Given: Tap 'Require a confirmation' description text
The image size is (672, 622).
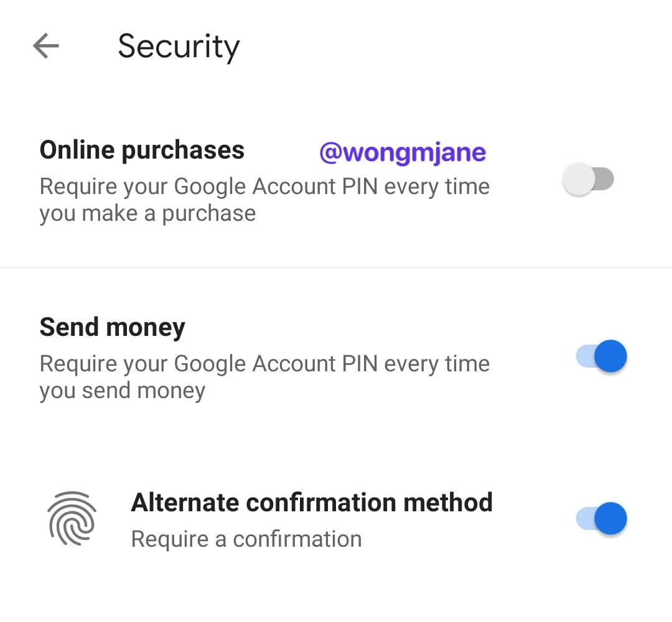Looking at the screenshot, I should tap(246, 539).
